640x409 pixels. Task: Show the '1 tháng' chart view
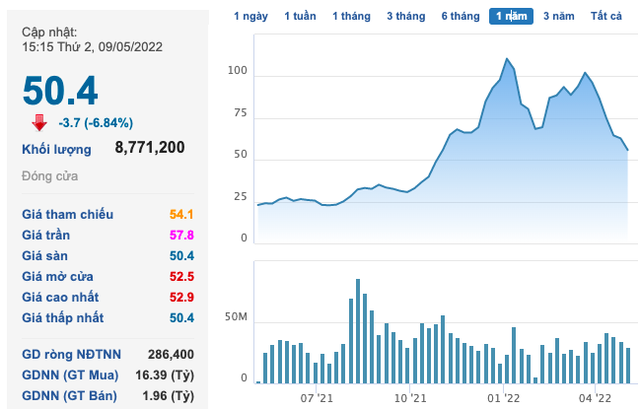[351, 17]
